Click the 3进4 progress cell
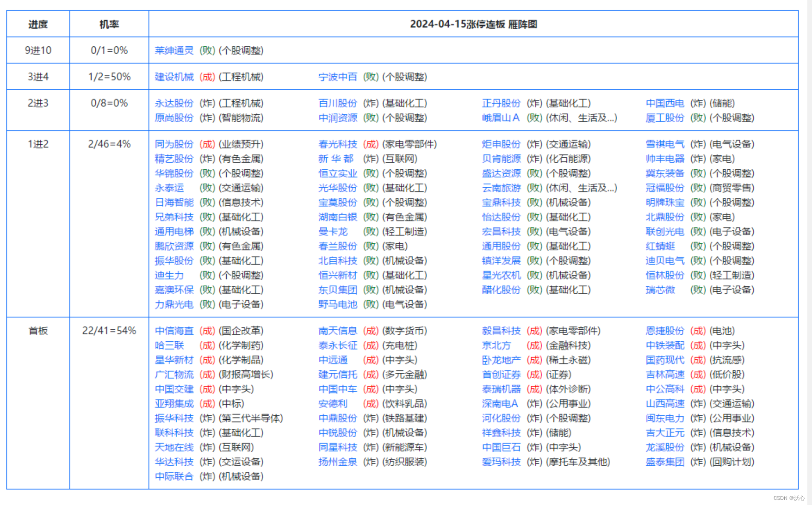Viewport: 812px width, 505px height. click(x=38, y=77)
